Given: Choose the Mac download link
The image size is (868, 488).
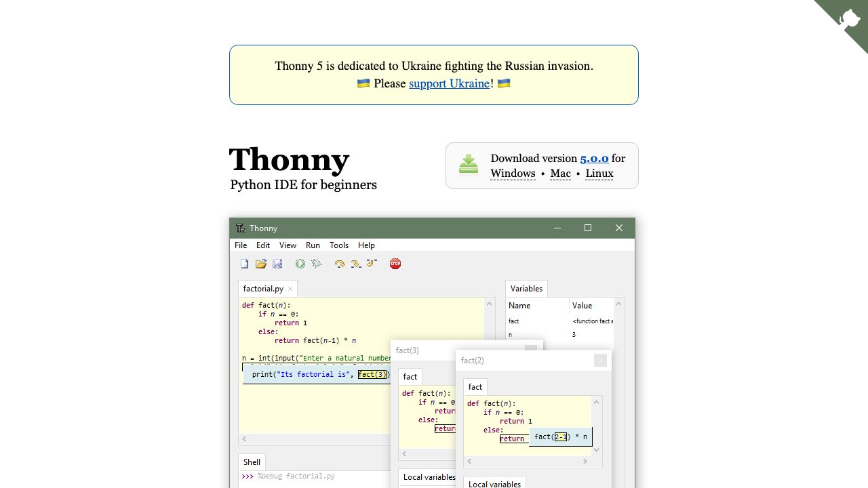Looking at the screenshot, I should [x=560, y=174].
